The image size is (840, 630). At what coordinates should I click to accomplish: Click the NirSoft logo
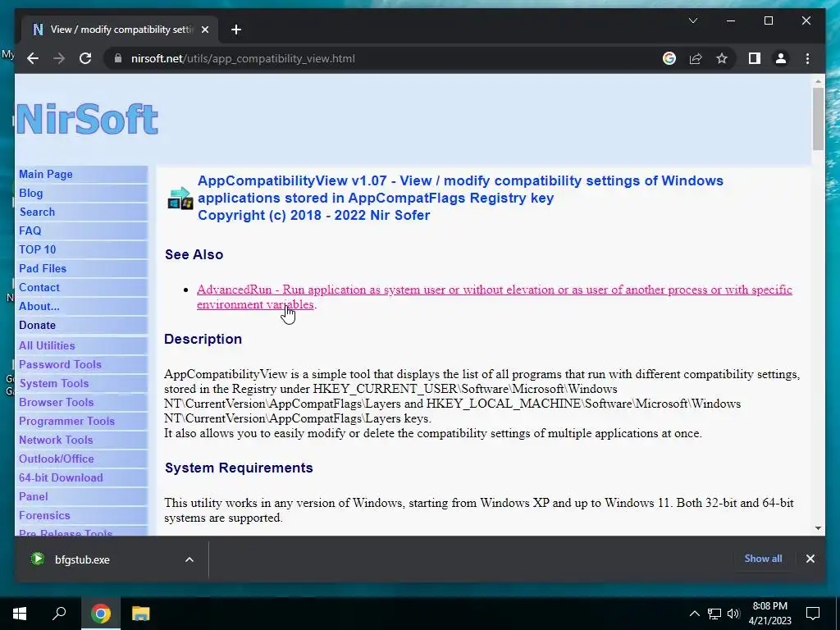coord(87,119)
